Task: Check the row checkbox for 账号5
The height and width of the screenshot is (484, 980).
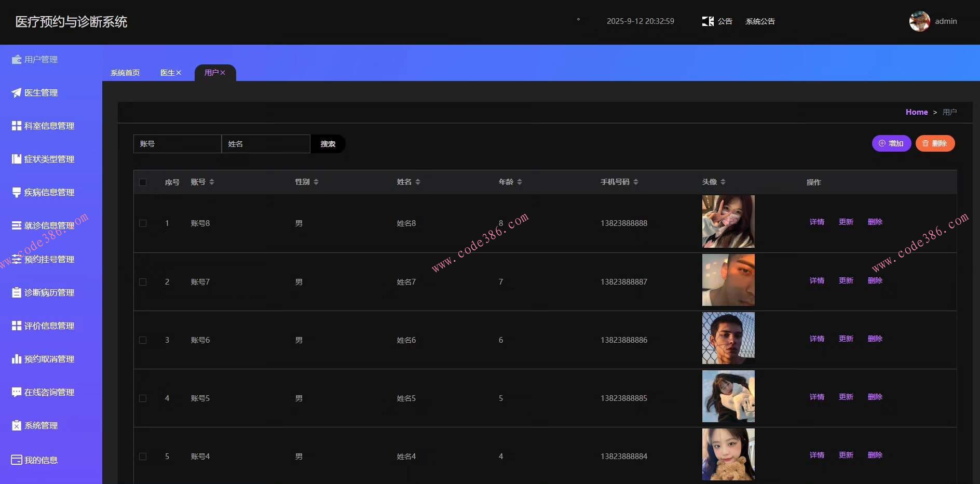Action: pos(143,398)
